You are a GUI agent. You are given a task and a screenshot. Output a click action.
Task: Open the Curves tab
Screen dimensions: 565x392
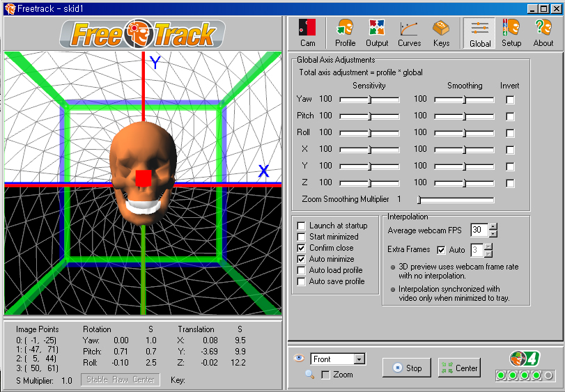pyautogui.click(x=409, y=33)
